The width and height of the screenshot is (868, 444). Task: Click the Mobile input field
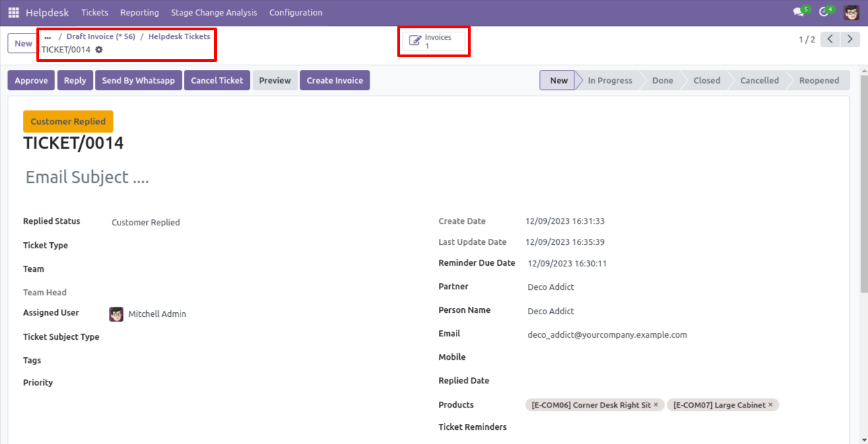pyautogui.click(x=680, y=357)
